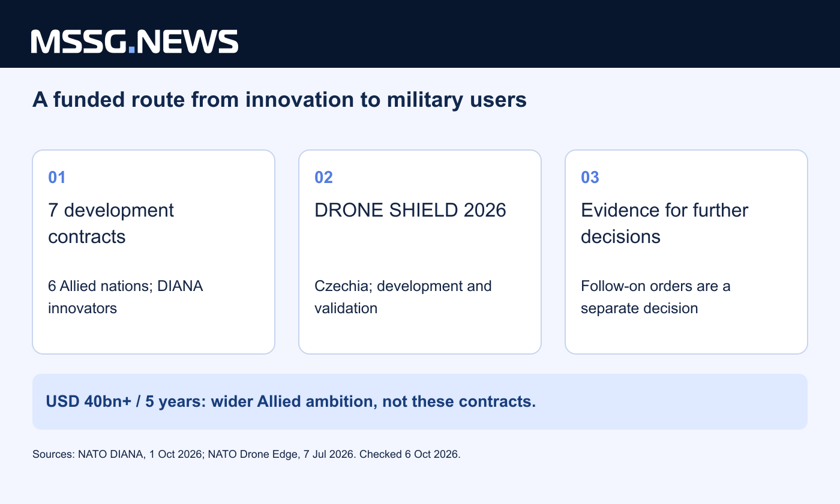The image size is (840, 504).
Task: Click the Sources line citing NATO DIANA
Action: point(246,454)
